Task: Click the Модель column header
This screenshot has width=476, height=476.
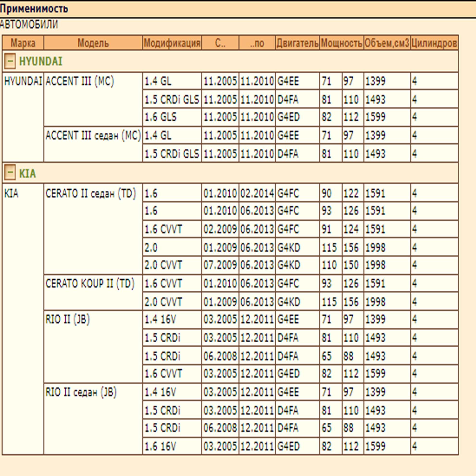Action: [93, 43]
